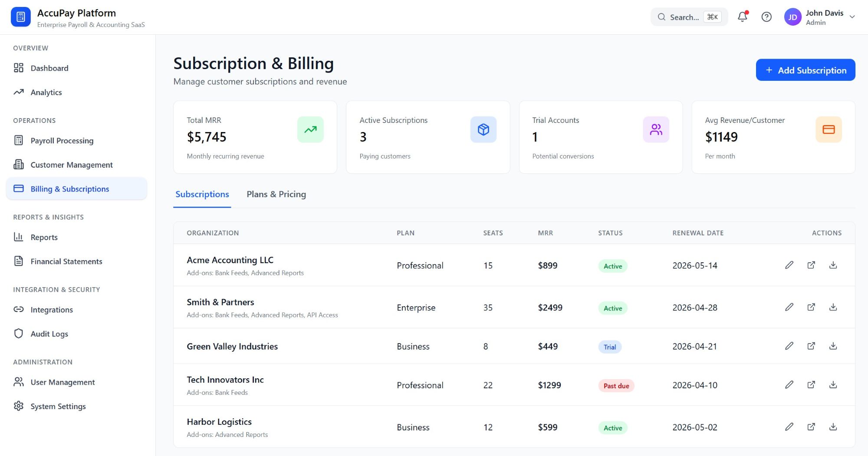Click the Past due badge for Tech Innovators
This screenshot has width=868, height=456.
pyautogui.click(x=616, y=385)
